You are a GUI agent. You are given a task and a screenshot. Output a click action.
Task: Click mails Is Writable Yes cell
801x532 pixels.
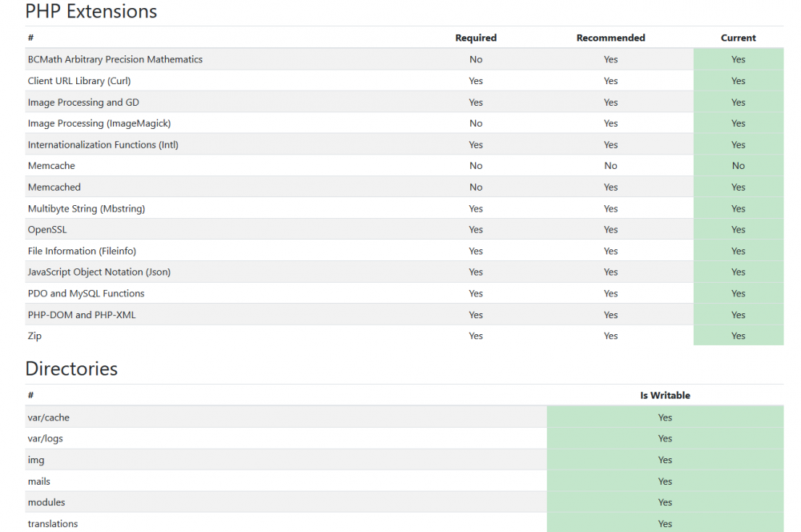click(665, 481)
